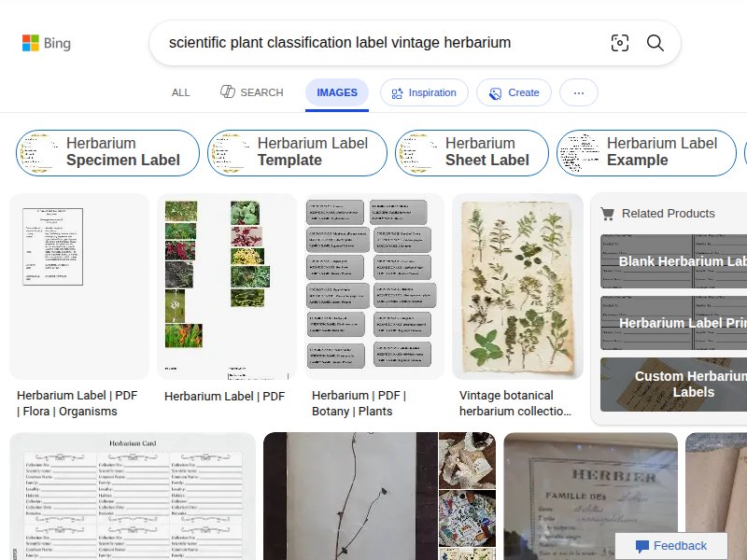Click the magnifying glass search icon

click(655, 43)
